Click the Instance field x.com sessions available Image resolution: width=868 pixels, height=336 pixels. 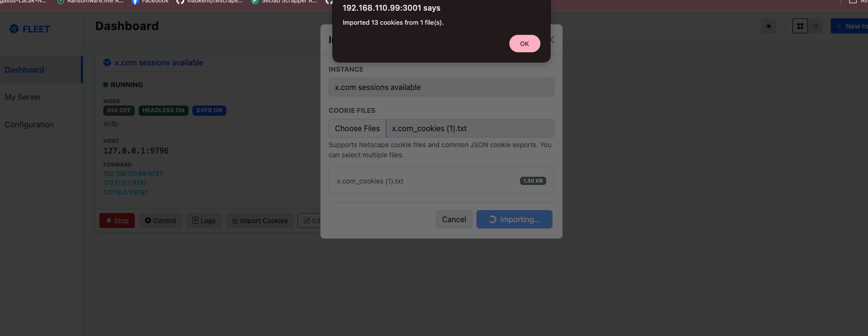point(441,87)
